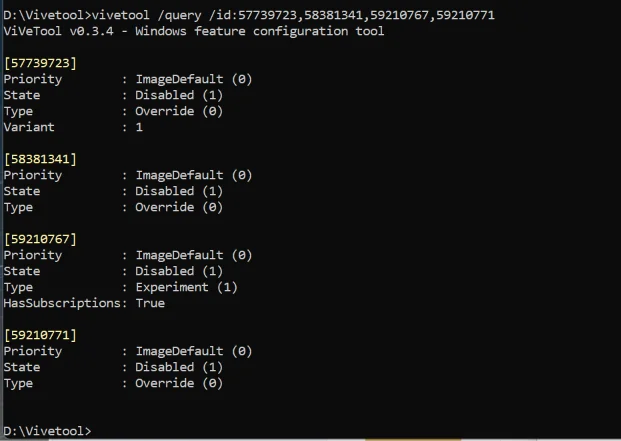Click Type label under 57739723

point(18,111)
